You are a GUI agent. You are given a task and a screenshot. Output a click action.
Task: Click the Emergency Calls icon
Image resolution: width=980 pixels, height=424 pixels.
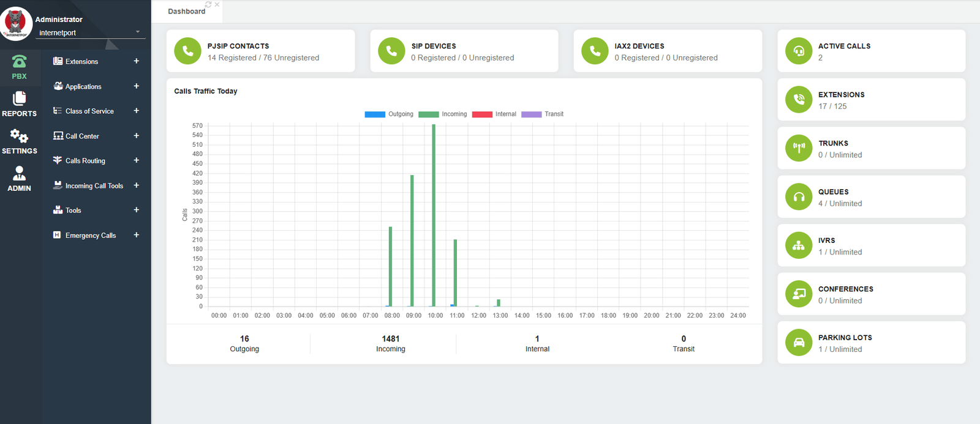(x=57, y=235)
